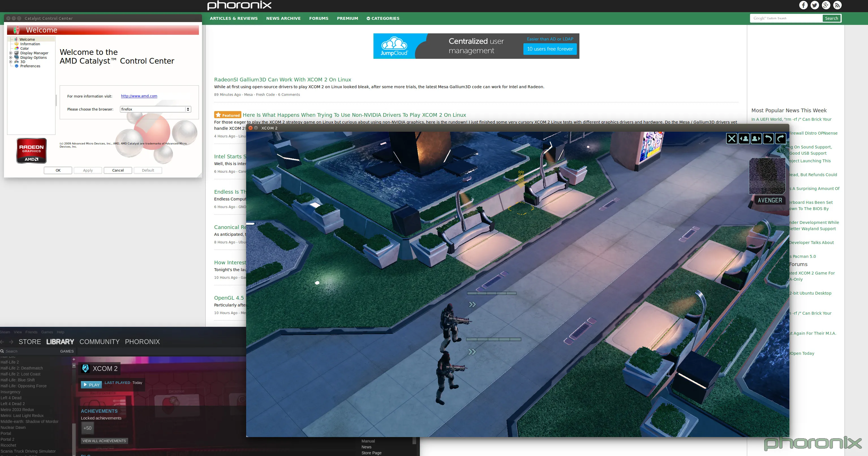This screenshot has width=868, height=456.
Task: Click the Default button in Catalyst
Action: point(148,170)
